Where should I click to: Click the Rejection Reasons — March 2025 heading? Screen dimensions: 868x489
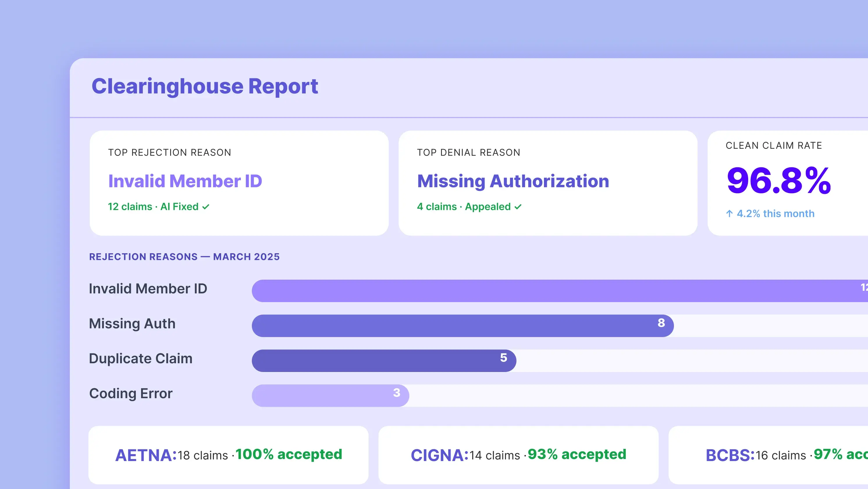click(184, 257)
